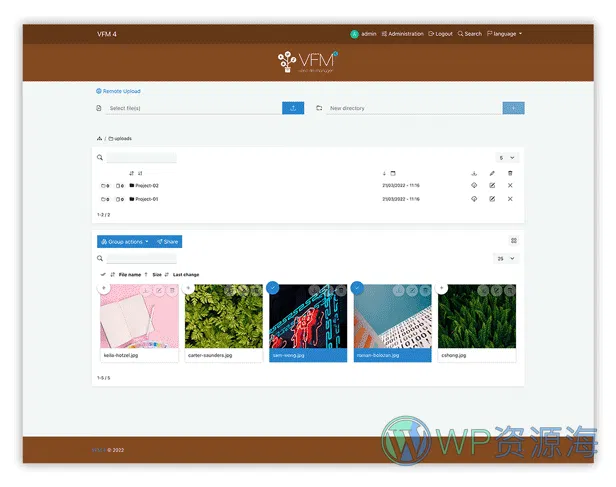616x487 pixels.
Task: Click the VFM logo in the header
Action: [308, 63]
